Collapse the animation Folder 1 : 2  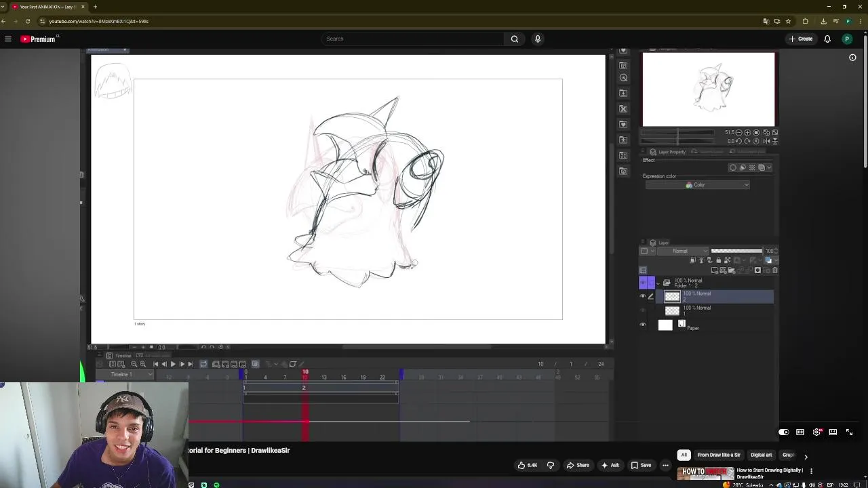(658, 283)
